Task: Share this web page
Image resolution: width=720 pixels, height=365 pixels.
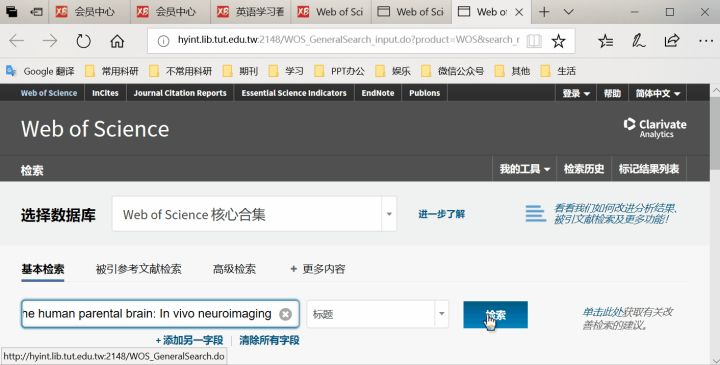Action: (672, 41)
